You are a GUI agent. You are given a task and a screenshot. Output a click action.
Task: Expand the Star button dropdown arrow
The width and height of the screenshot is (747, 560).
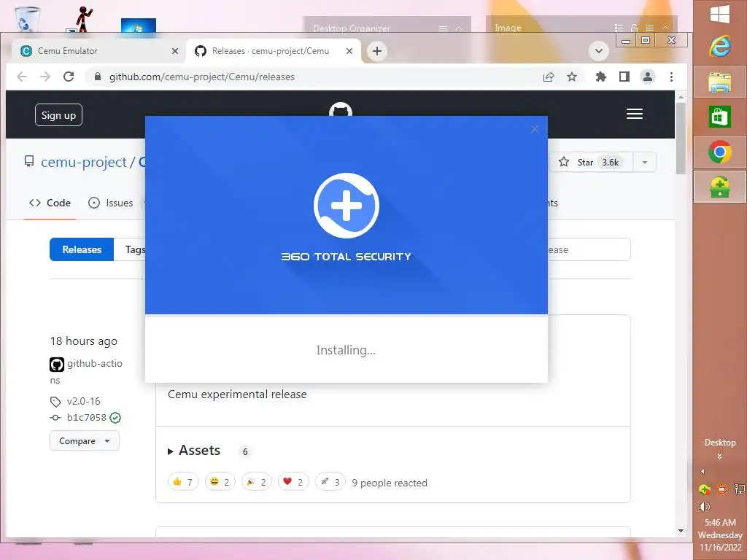pos(645,163)
